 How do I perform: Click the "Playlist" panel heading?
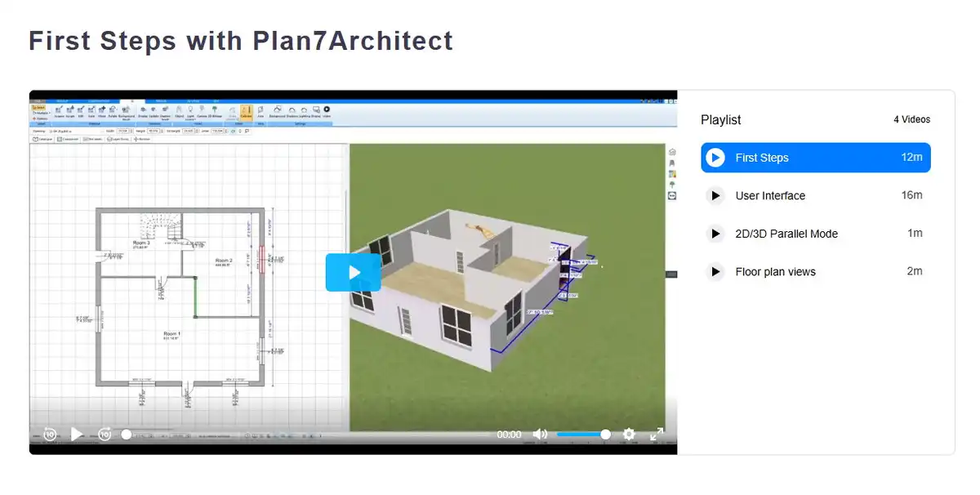tap(721, 120)
